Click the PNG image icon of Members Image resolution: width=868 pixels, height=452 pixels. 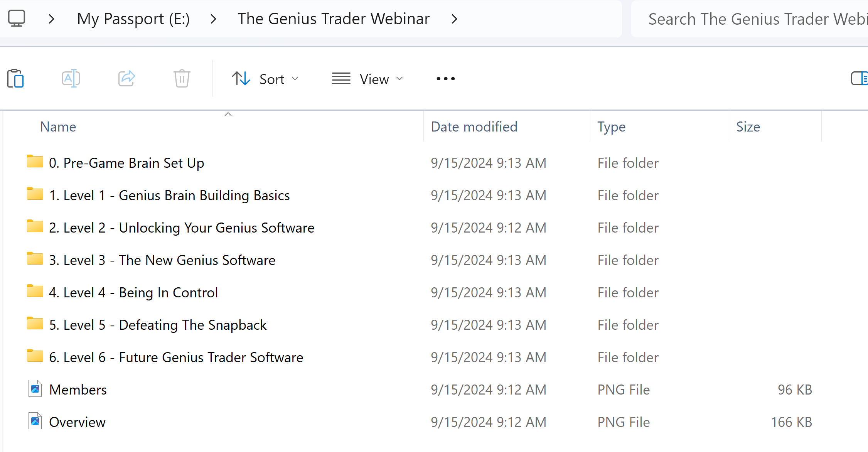[x=35, y=389]
